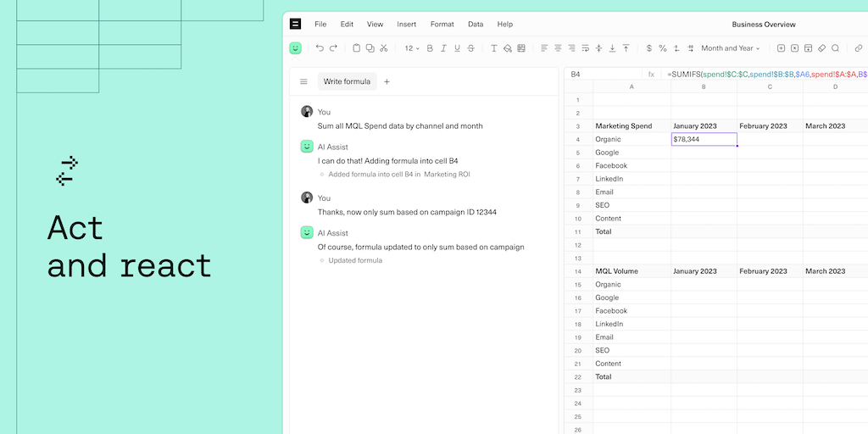Open the hamburger menu in the assistant panel
868x434 pixels.
303,82
